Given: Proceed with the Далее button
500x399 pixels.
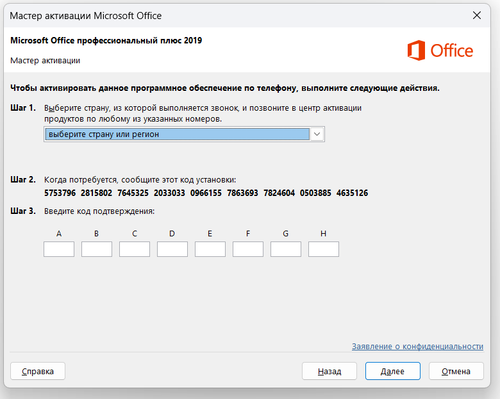Looking at the screenshot, I should [x=393, y=371].
